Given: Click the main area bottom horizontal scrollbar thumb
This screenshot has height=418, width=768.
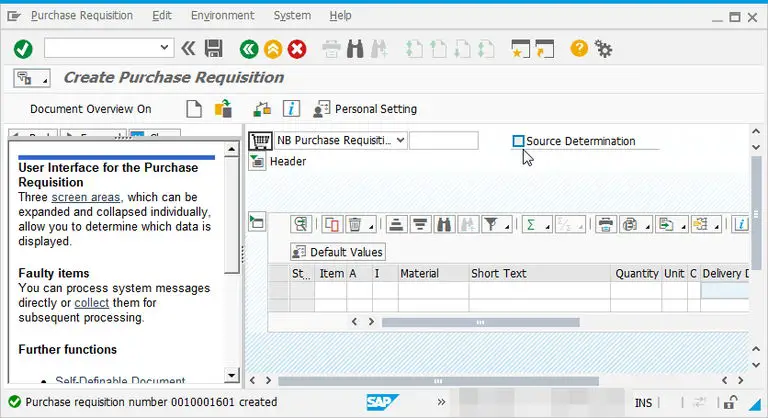Looking at the screenshot, I should [x=438, y=381].
